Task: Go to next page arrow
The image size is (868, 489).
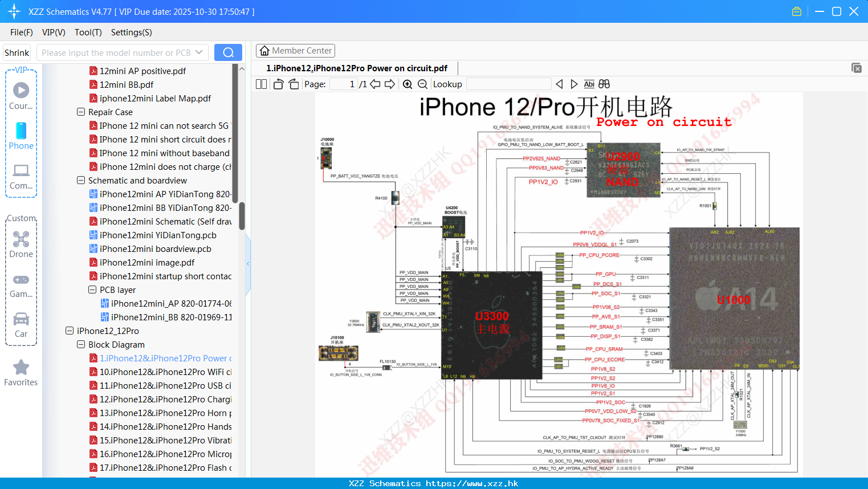Action: (390, 84)
